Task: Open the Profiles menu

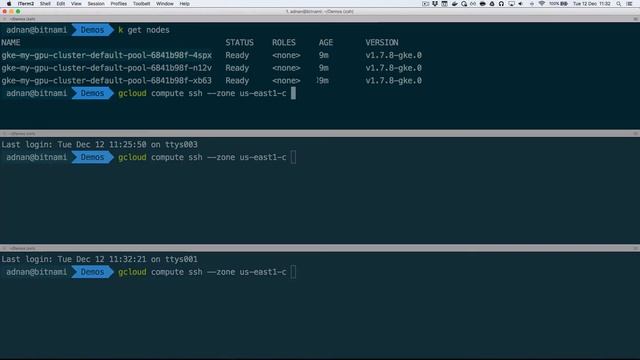Action: click(x=119, y=4)
